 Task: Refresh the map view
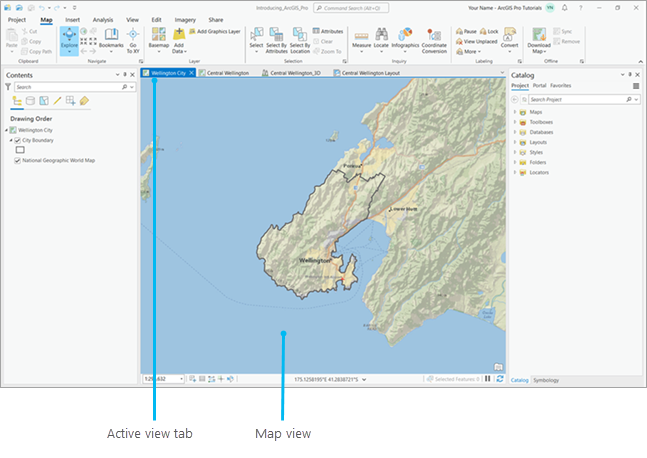[500, 379]
